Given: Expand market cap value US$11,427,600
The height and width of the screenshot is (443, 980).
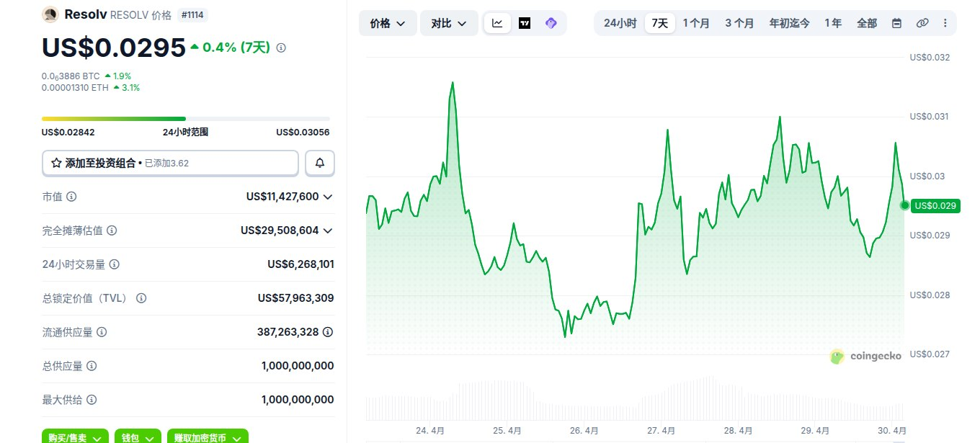Looking at the screenshot, I should [328, 197].
